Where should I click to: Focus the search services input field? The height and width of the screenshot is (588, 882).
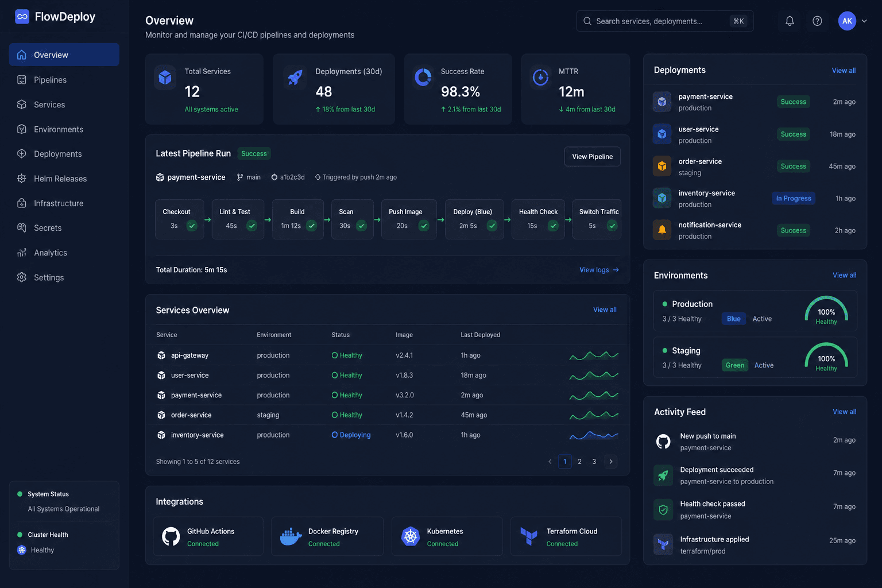(x=665, y=21)
